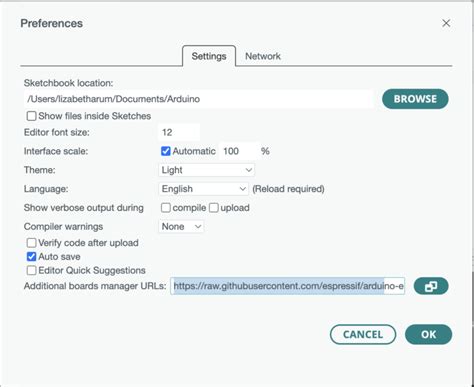Expand the Language dropdown set to English
The image size is (474, 387).
tap(203, 189)
